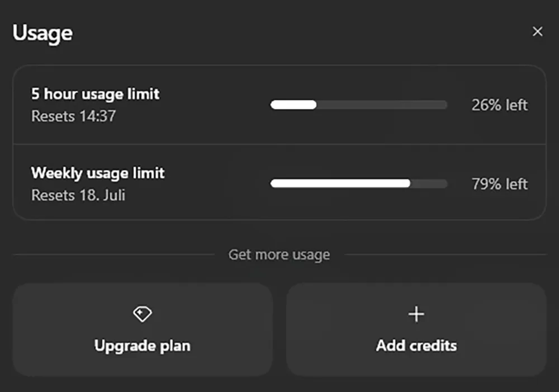559x392 pixels.
Task: Select the Add credits button
Action: pyautogui.click(x=416, y=329)
